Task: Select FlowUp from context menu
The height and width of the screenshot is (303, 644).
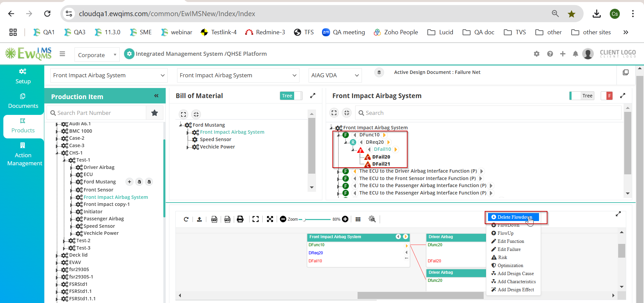Action: point(505,233)
